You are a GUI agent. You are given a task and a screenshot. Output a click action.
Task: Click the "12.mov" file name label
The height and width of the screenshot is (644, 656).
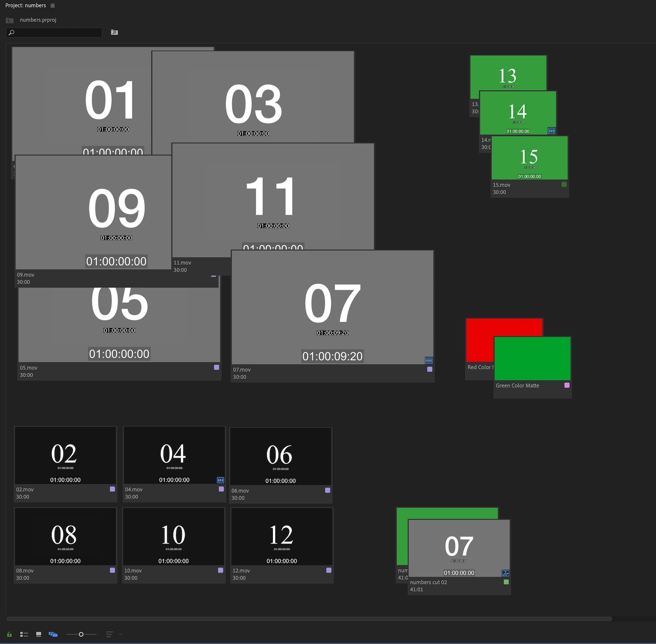pyautogui.click(x=241, y=571)
